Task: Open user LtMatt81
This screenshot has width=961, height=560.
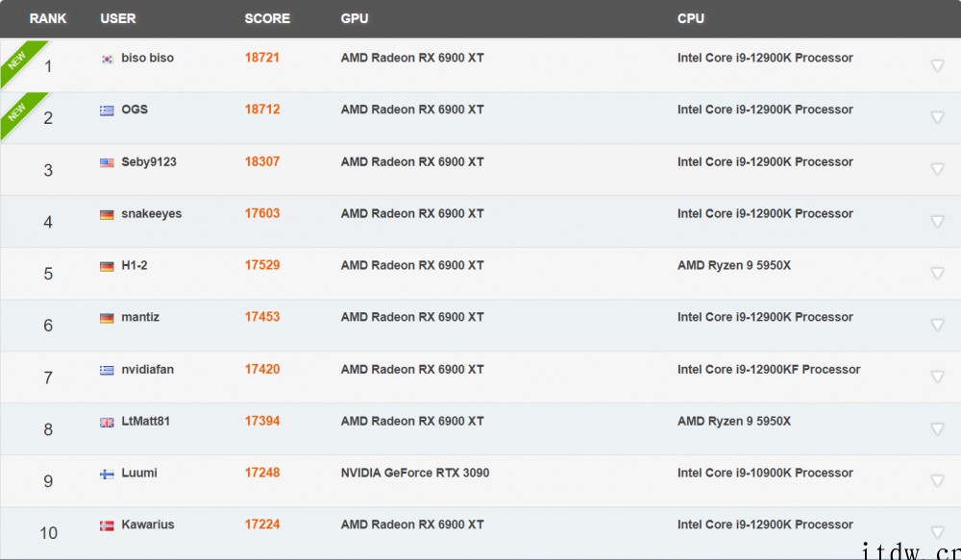Action: [145, 421]
